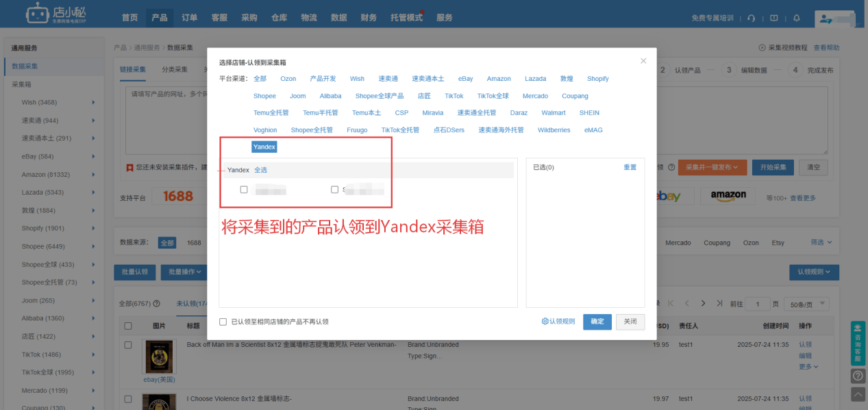Screen dimensions: 868x410
Task: Open the blue 认领规则 dropdown button
Action: pyautogui.click(x=814, y=272)
